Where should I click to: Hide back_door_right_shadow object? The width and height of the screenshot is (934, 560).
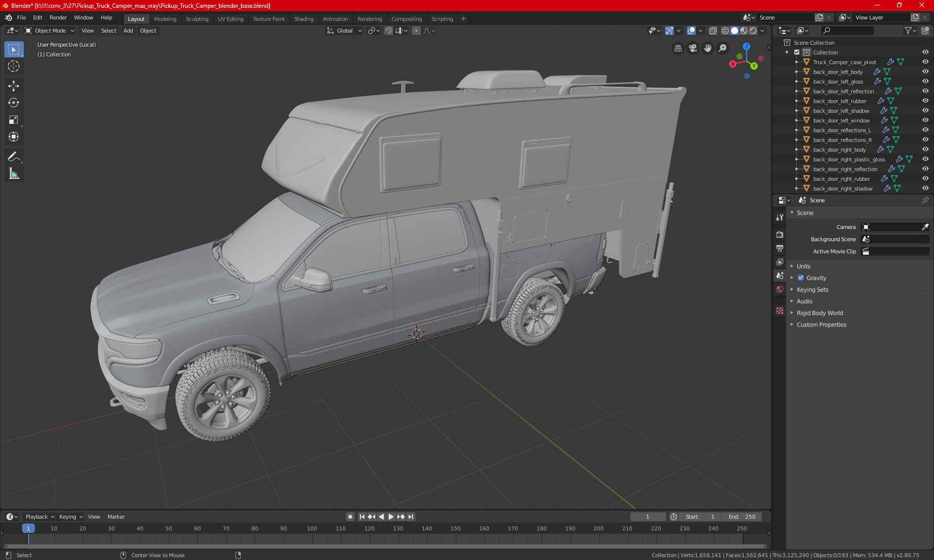(x=925, y=189)
